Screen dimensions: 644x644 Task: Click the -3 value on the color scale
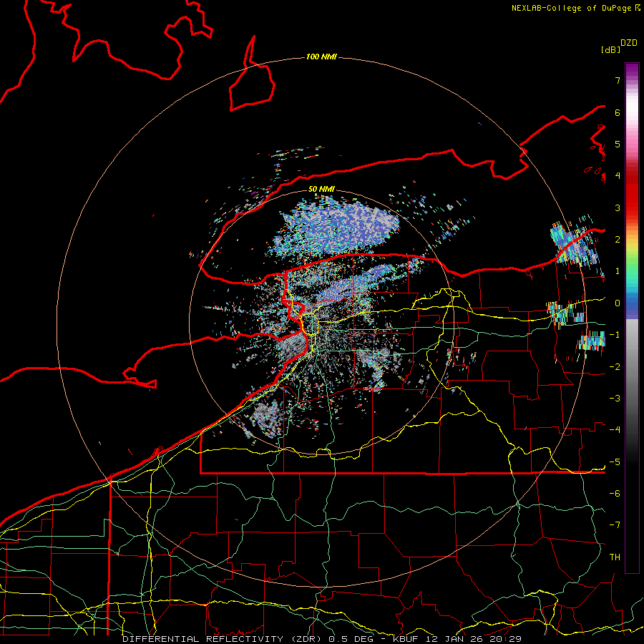point(615,399)
